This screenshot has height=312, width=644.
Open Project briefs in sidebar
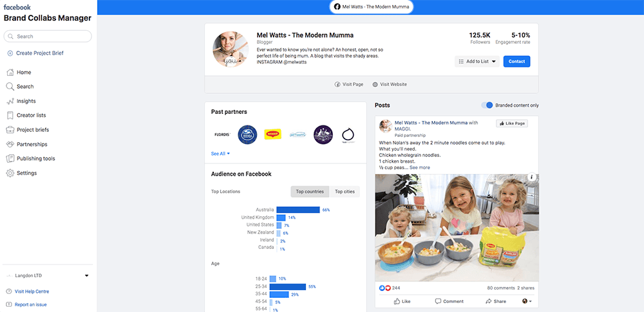click(33, 130)
